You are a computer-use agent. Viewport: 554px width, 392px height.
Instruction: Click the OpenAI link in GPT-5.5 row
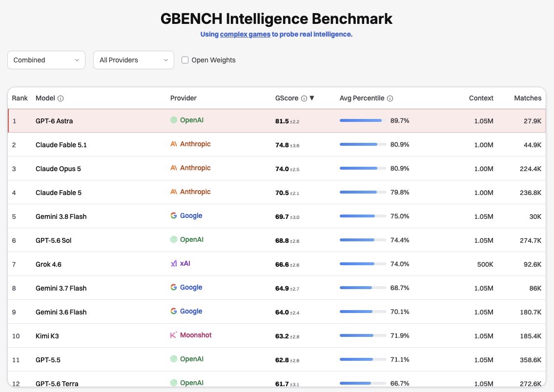coord(191,359)
